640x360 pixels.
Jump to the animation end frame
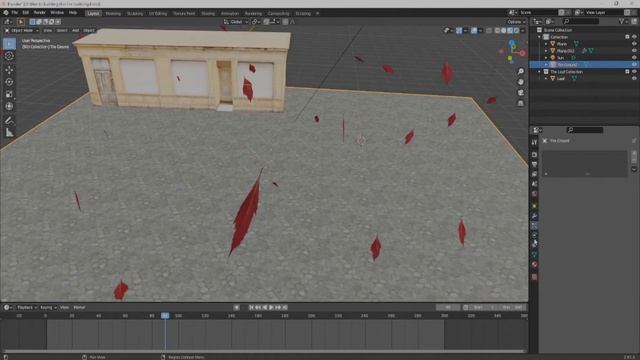[285, 307]
